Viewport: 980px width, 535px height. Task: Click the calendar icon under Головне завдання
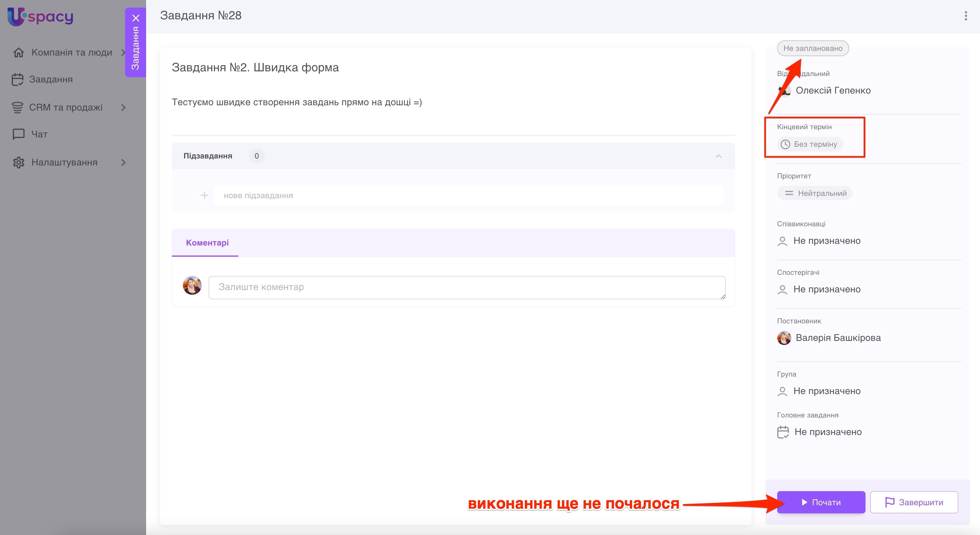click(x=783, y=432)
